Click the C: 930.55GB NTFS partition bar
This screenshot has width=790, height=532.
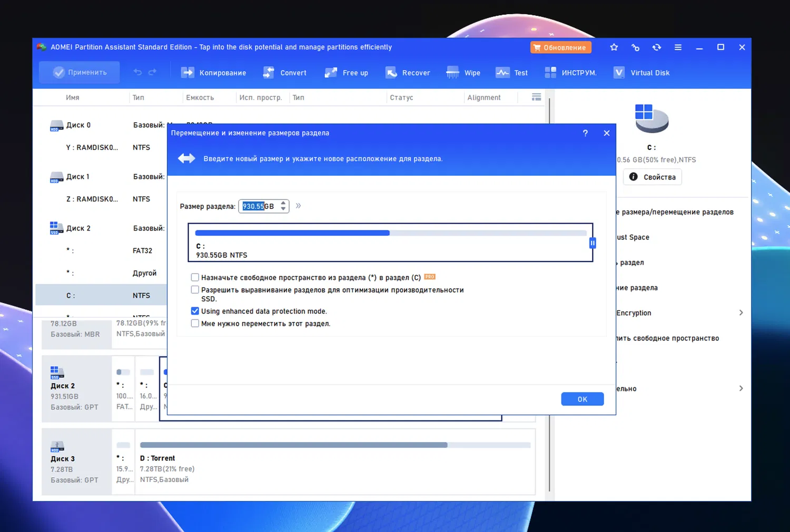(390, 243)
